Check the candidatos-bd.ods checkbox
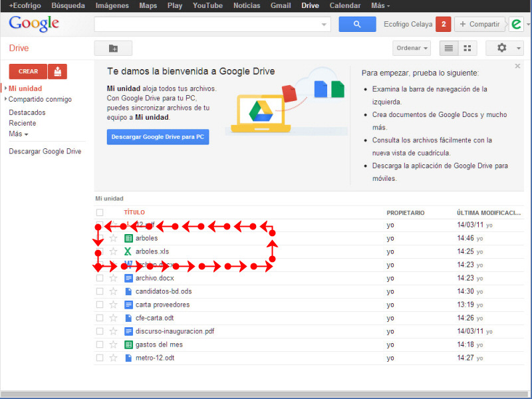The image size is (532, 399). coord(99,291)
